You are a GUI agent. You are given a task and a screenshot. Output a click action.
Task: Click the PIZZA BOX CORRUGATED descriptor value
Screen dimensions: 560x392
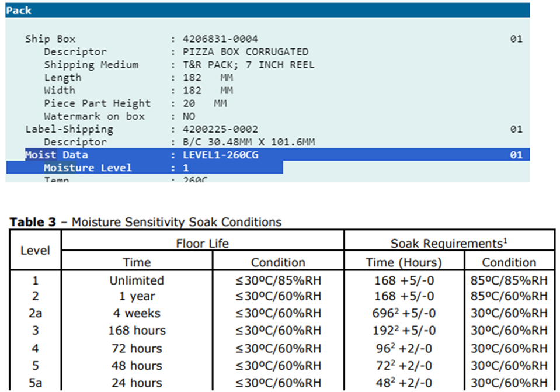[245, 52]
